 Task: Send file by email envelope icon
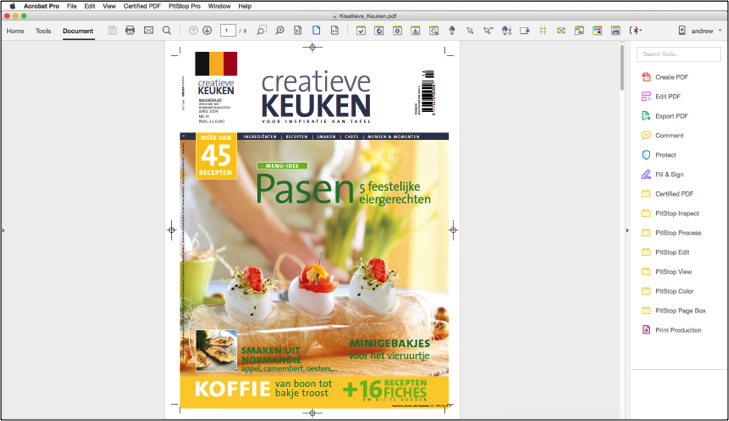(148, 31)
